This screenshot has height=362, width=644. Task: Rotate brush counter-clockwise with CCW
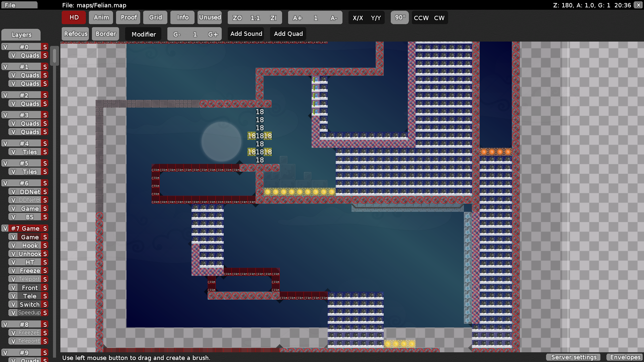tap(421, 18)
